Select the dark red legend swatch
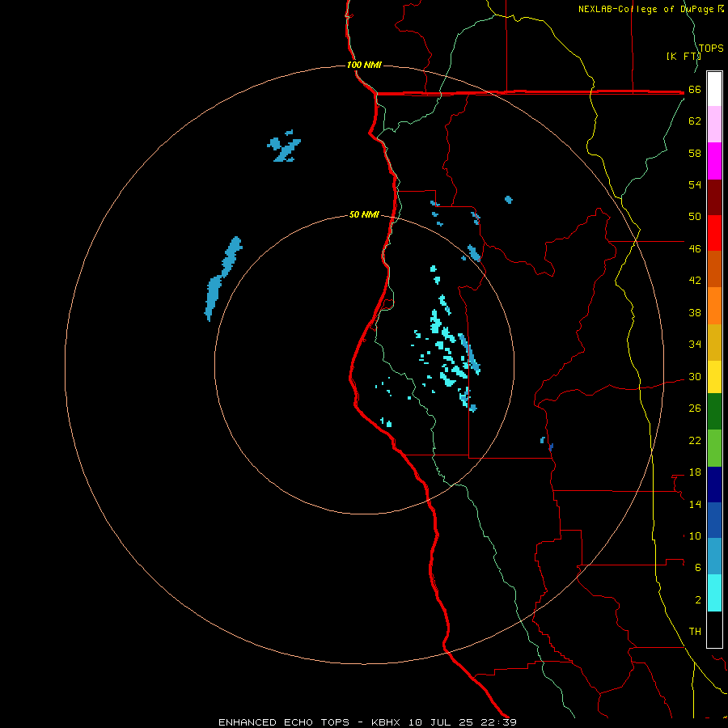Image resolution: width=728 pixels, height=728 pixels. click(714, 197)
